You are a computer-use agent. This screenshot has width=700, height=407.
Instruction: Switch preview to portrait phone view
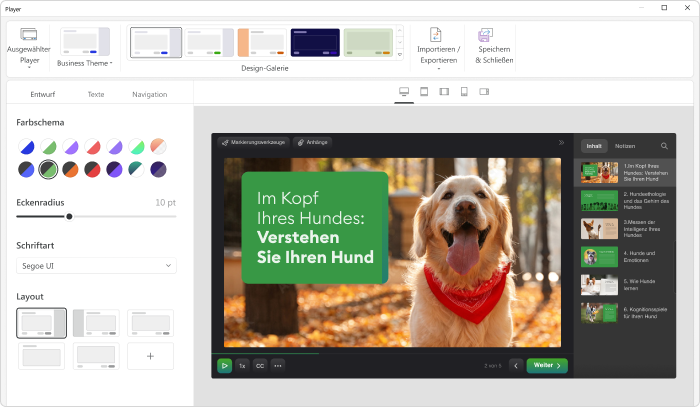pos(464,92)
